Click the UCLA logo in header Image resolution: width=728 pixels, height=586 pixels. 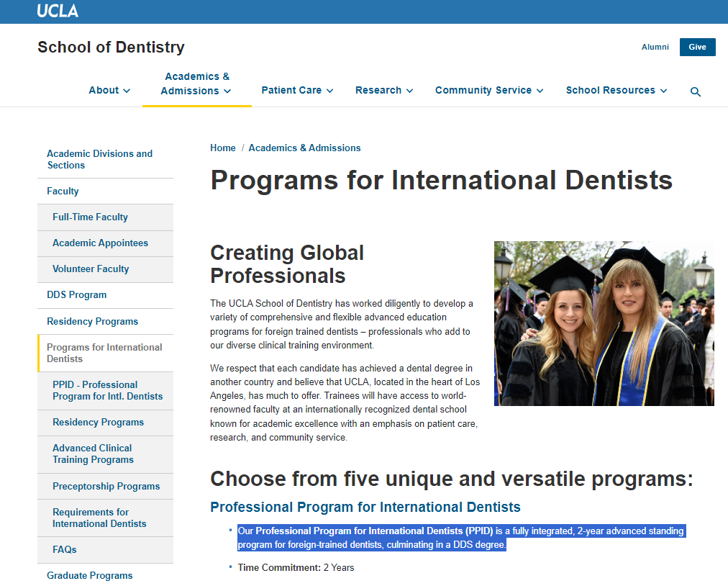pos(58,11)
